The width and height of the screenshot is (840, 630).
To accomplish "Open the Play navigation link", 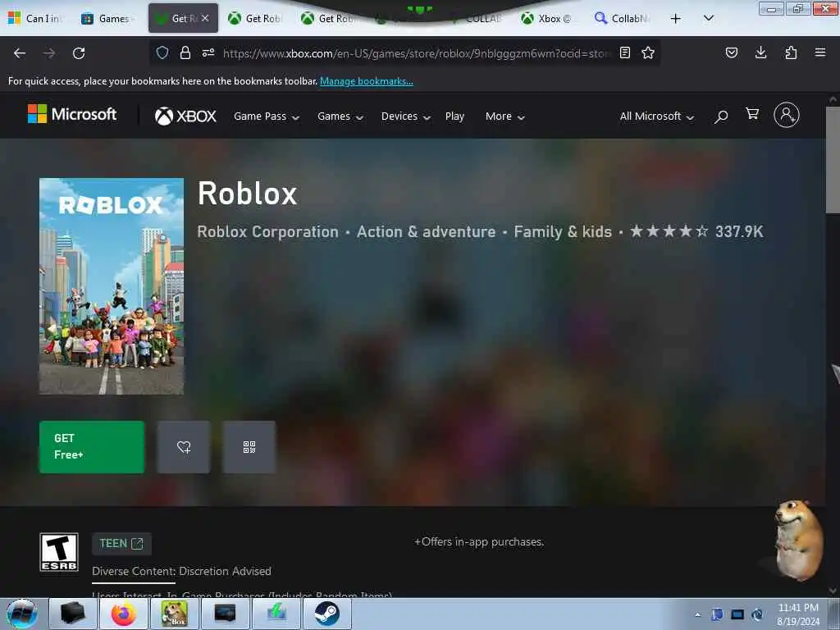I will point(454,116).
